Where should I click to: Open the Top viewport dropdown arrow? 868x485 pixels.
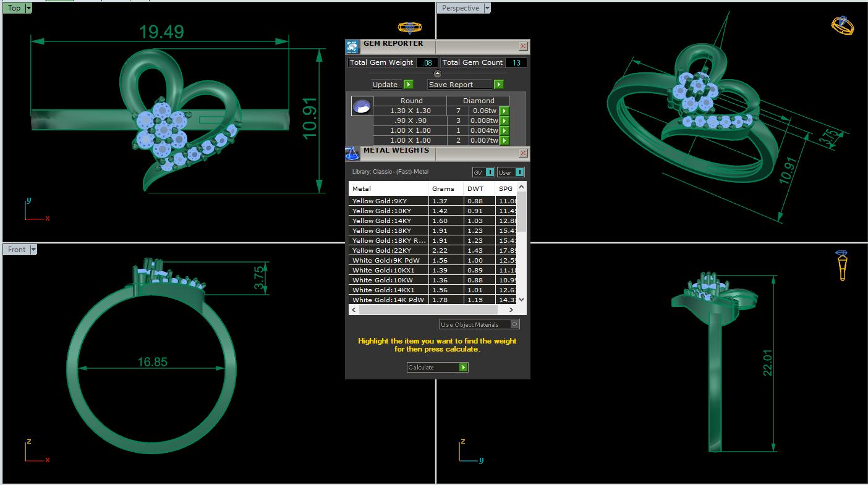coord(28,8)
